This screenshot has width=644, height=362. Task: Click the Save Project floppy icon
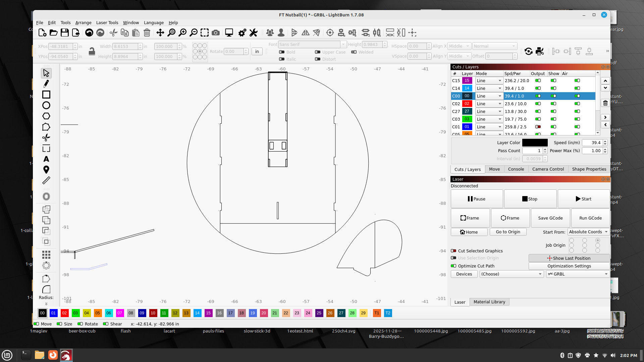(65, 33)
